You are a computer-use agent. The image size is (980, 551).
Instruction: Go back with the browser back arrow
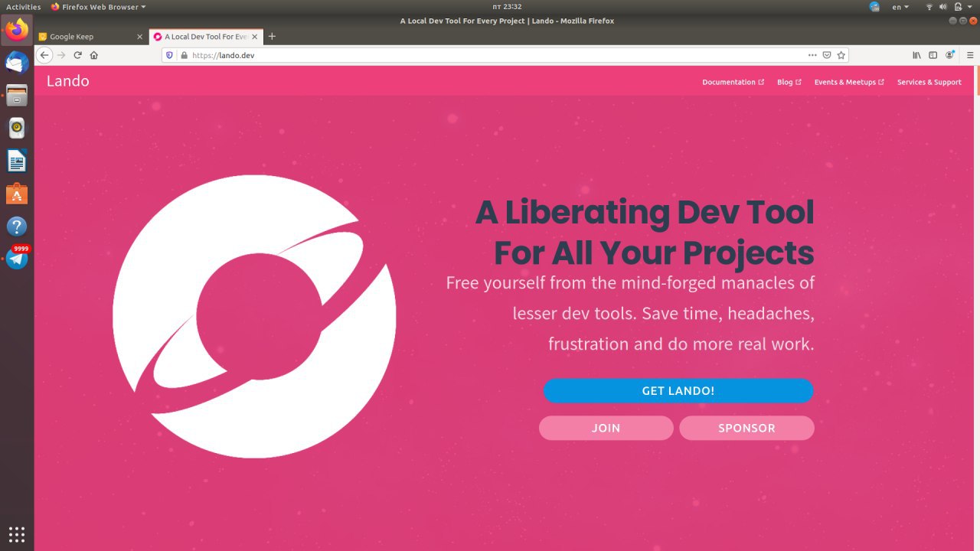pyautogui.click(x=44, y=55)
